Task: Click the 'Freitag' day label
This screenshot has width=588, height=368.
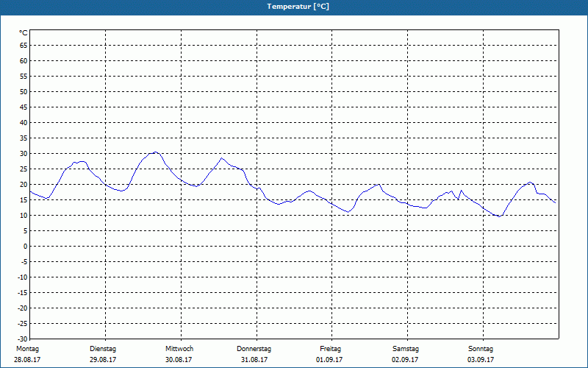Action: (330, 349)
